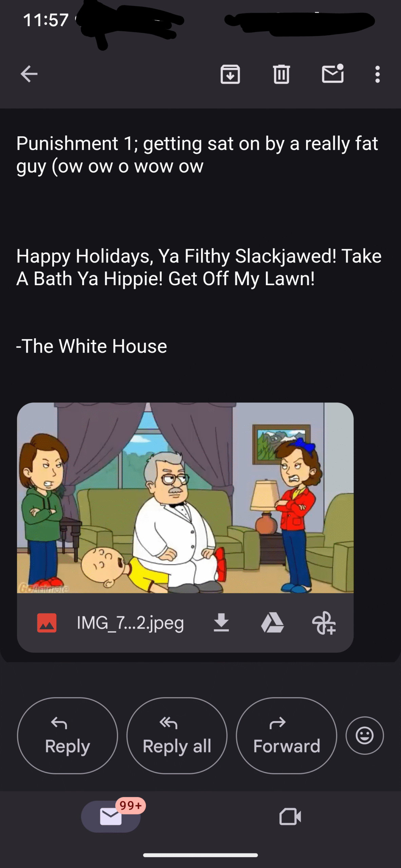Add the attachment to Google Photos
Viewport: 401px width, 868px height.
324,623
